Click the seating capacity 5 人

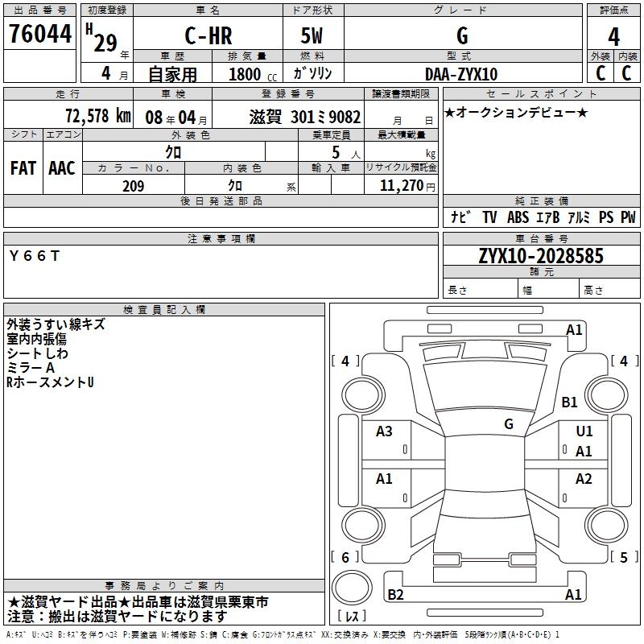pyautogui.click(x=346, y=153)
